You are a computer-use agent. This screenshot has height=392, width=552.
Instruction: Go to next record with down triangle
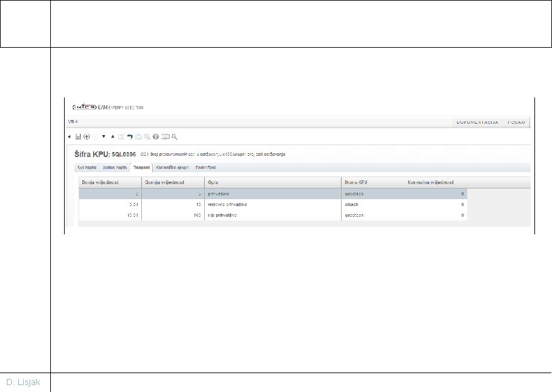[104, 136]
